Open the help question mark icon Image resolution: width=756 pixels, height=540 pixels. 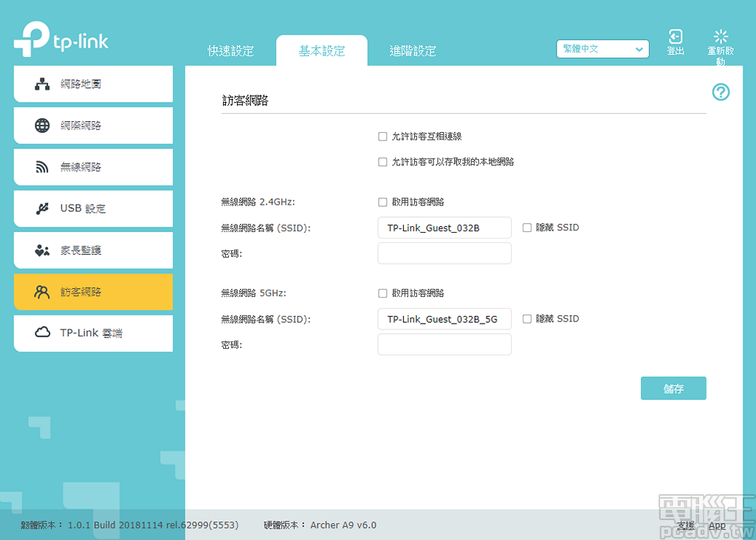point(721,92)
